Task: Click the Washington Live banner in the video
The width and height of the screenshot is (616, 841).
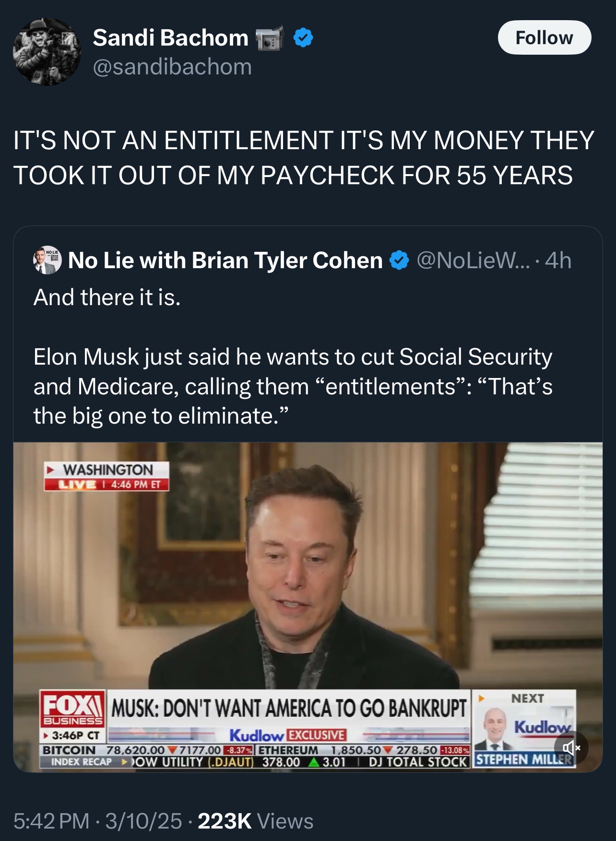Action: pos(107,476)
